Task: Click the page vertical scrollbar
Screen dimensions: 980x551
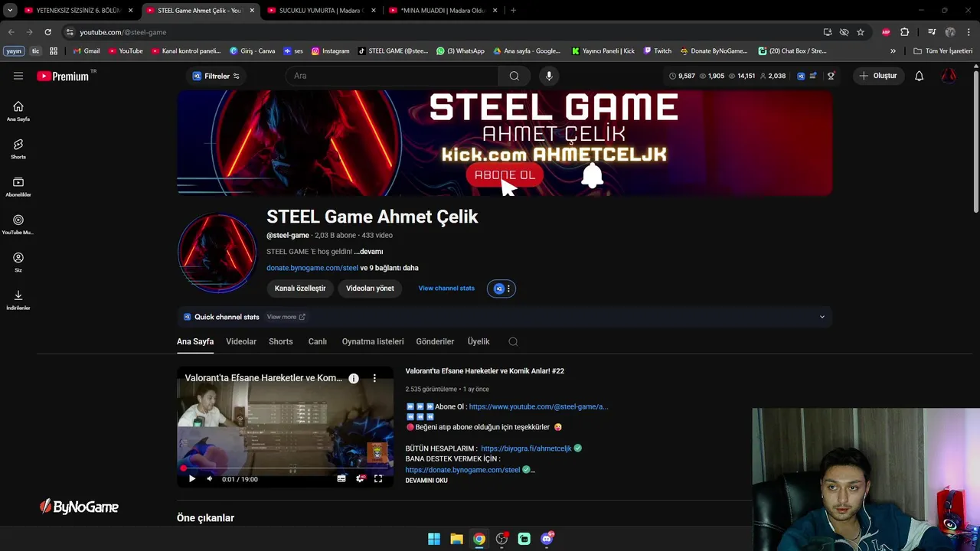Action: pos(975,142)
